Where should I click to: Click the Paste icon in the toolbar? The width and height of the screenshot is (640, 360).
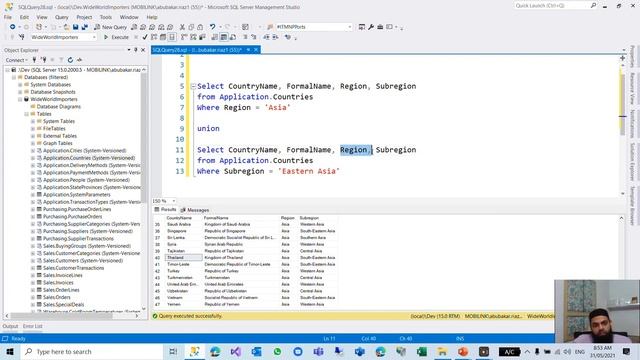tap(200, 27)
